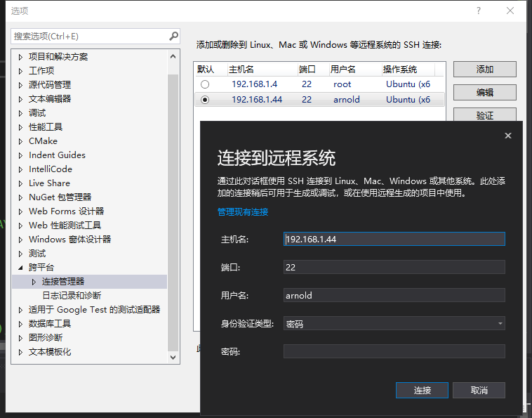This screenshot has width=532, height=418.
Task: Click the 密码 input field
Action: click(394, 351)
